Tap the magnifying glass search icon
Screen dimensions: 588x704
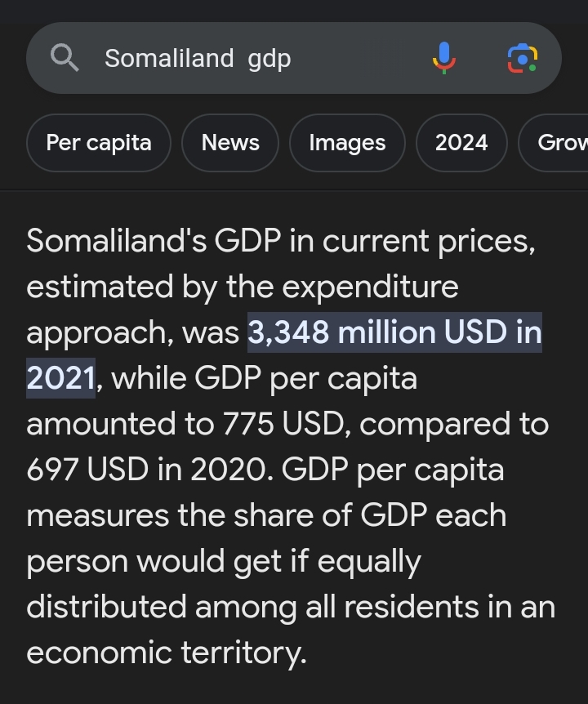click(65, 57)
